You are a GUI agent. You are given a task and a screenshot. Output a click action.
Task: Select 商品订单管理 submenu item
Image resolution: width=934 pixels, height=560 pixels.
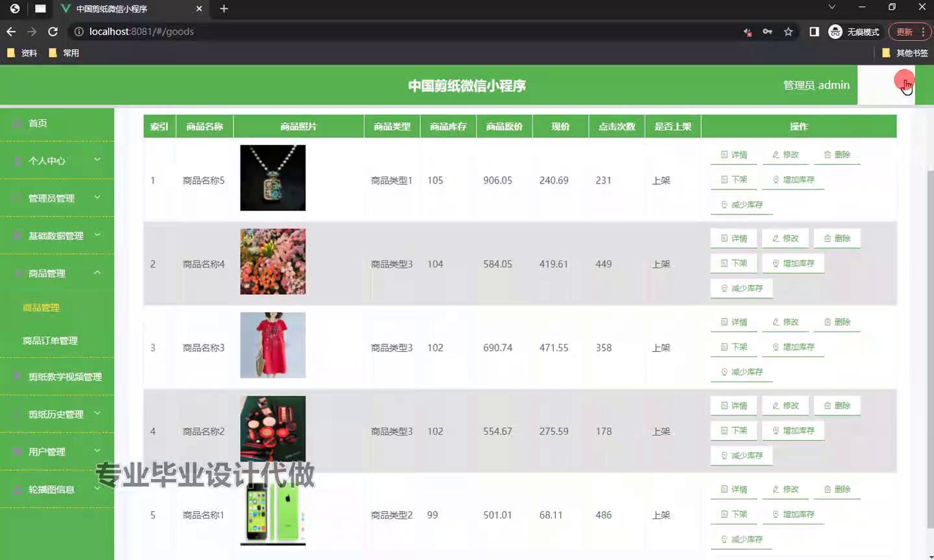(51, 340)
